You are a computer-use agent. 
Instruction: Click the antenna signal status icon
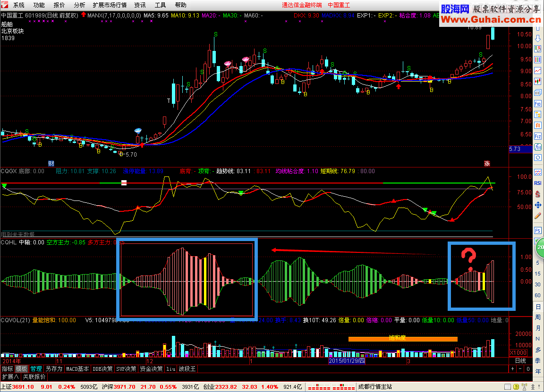[x=524, y=387]
